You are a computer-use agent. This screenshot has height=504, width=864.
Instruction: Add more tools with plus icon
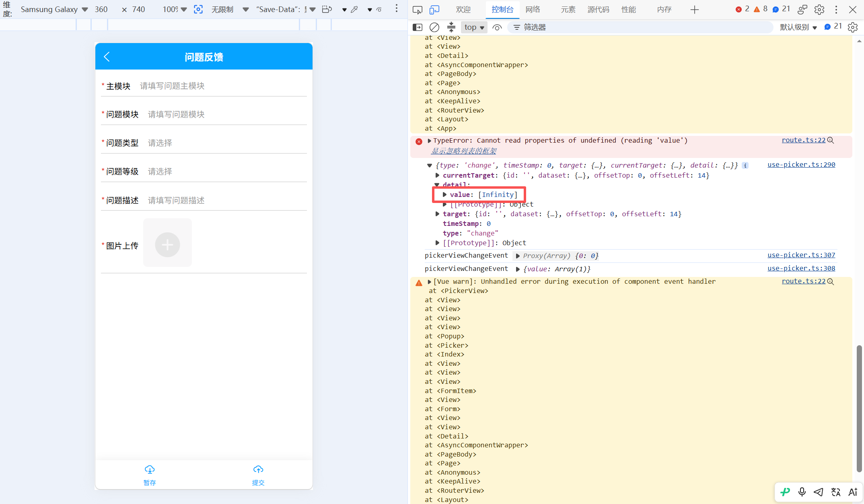[695, 10]
